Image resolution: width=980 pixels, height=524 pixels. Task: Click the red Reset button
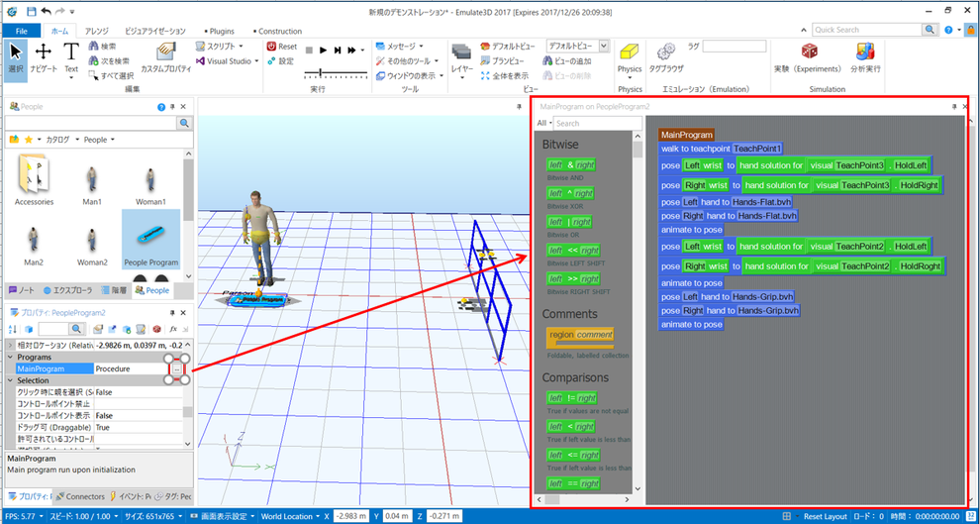tap(282, 47)
